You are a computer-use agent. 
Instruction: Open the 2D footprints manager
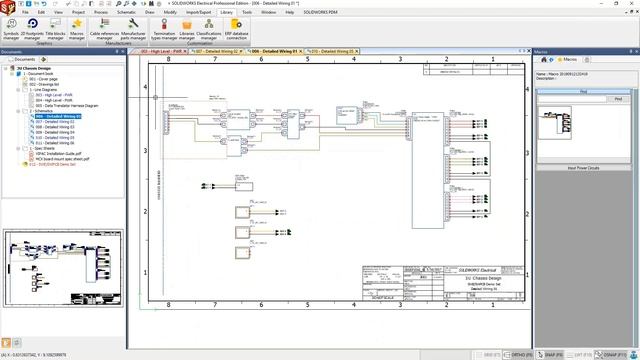coord(32,29)
